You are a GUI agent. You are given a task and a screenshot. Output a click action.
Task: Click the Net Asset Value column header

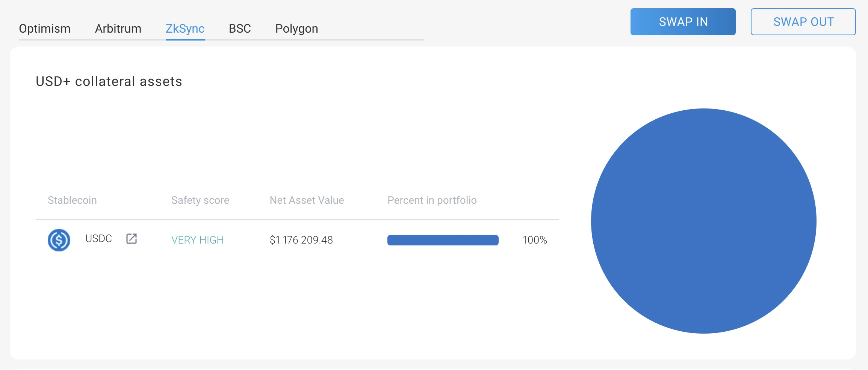tap(307, 200)
